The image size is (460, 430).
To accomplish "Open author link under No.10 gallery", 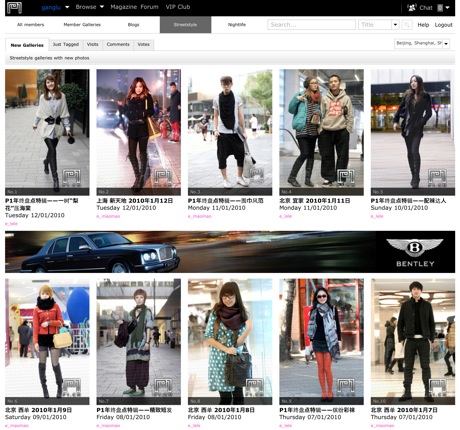I will (x=383, y=426).
